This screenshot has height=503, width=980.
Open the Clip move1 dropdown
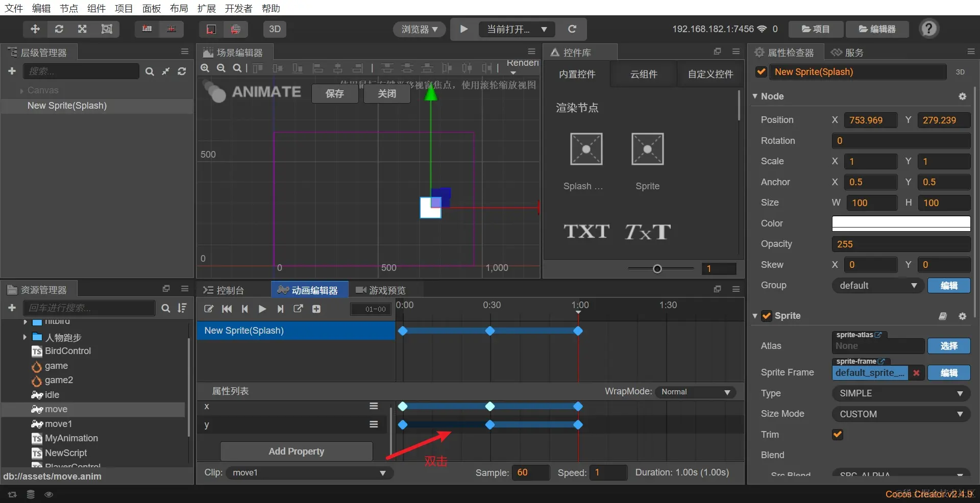tap(309, 473)
